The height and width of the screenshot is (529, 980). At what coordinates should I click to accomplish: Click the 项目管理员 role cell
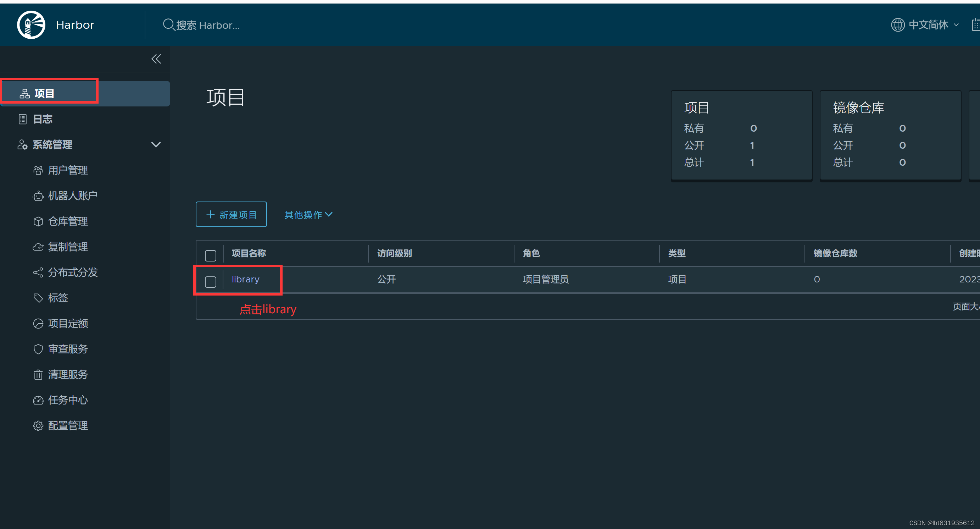(546, 279)
